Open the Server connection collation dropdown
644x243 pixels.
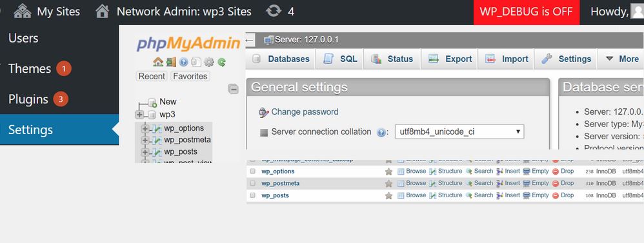click(459, 131)
